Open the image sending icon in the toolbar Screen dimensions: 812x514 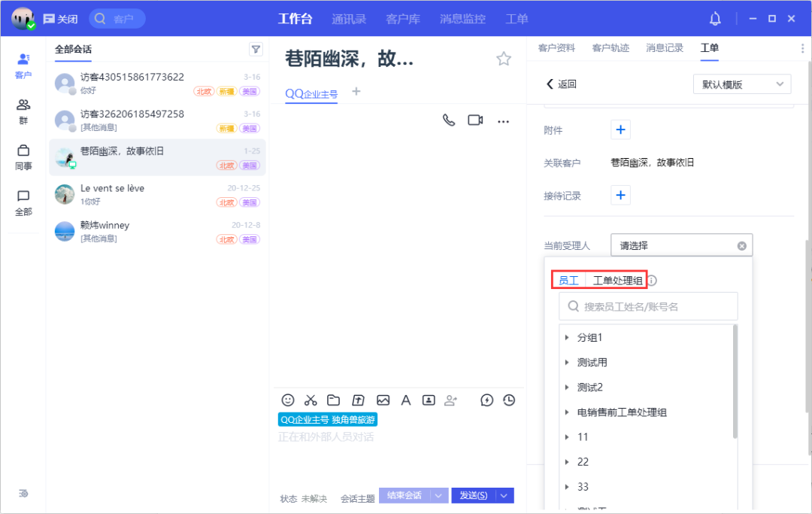coord(383,400)
